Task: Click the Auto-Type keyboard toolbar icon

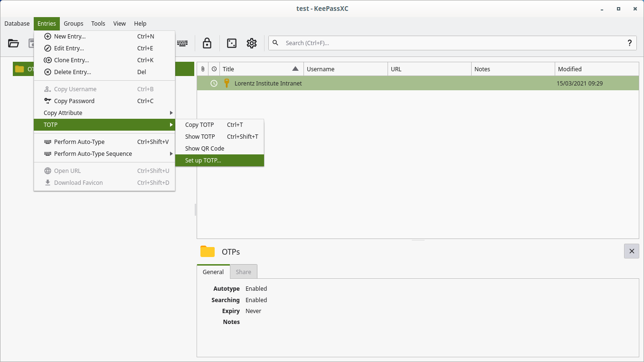Action: [182, 43]
